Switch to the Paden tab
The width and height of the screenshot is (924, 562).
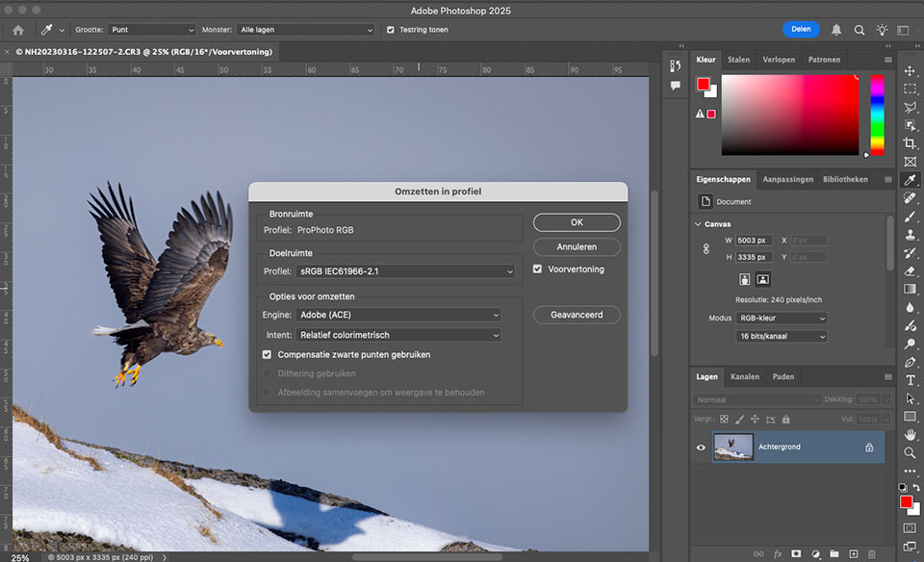pyautogui.click(x=783, y=376)
